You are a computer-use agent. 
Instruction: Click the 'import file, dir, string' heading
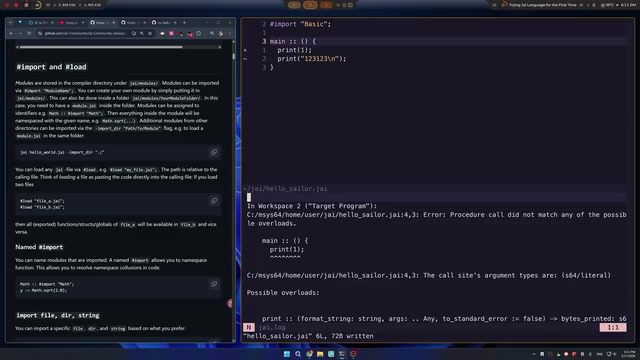(x=58, y=315)
